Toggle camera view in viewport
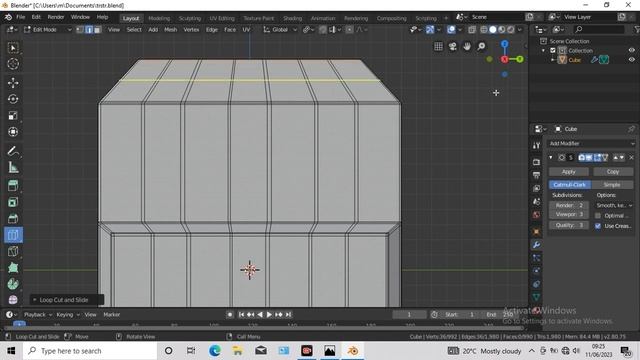This screenshot has height=360, width=640. pos(453,47)
